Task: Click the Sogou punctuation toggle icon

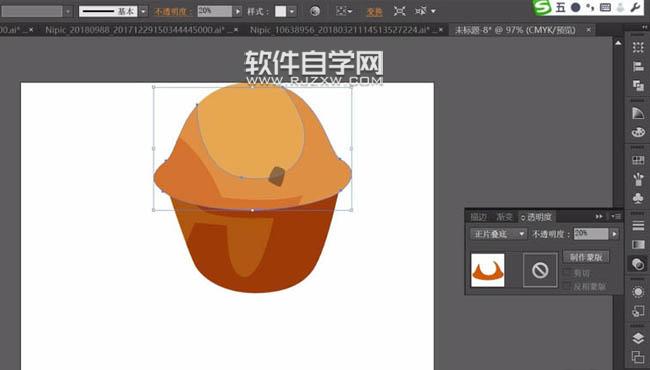Action: point(590,7)
